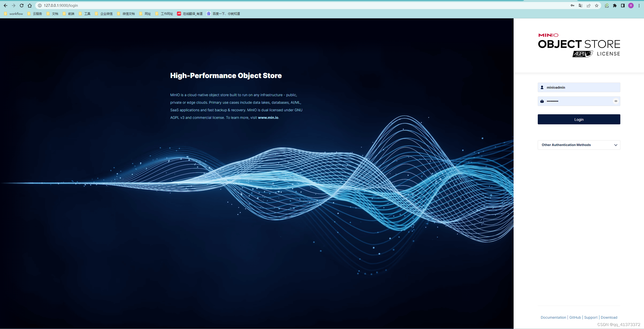
Task: Reload the login page
Action: [22, 6]
